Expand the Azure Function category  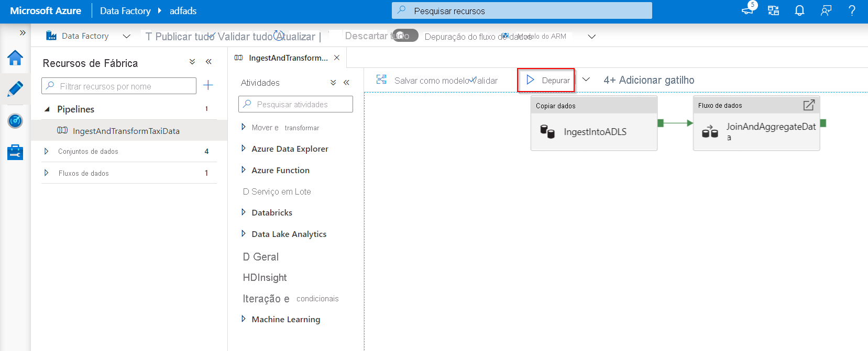[243, 169]
